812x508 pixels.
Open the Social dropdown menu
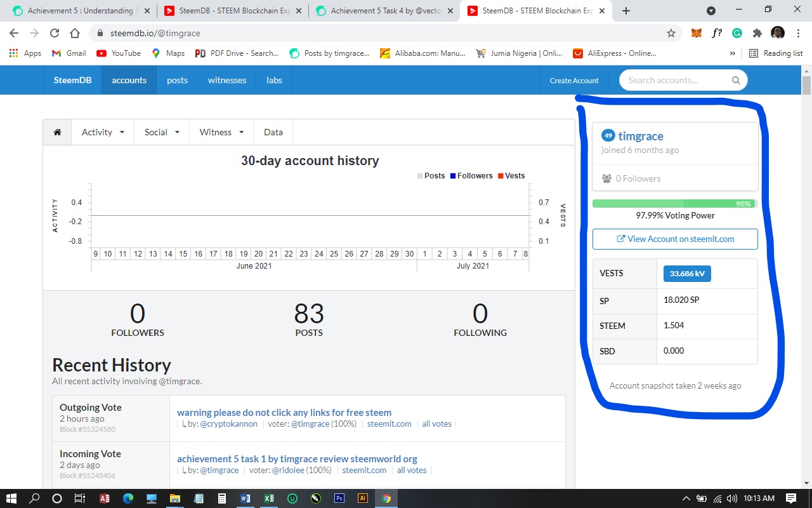[161, 131]
